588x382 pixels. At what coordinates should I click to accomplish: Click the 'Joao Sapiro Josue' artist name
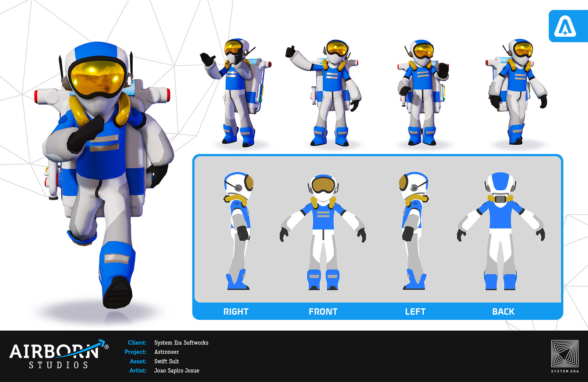point(177,371)
